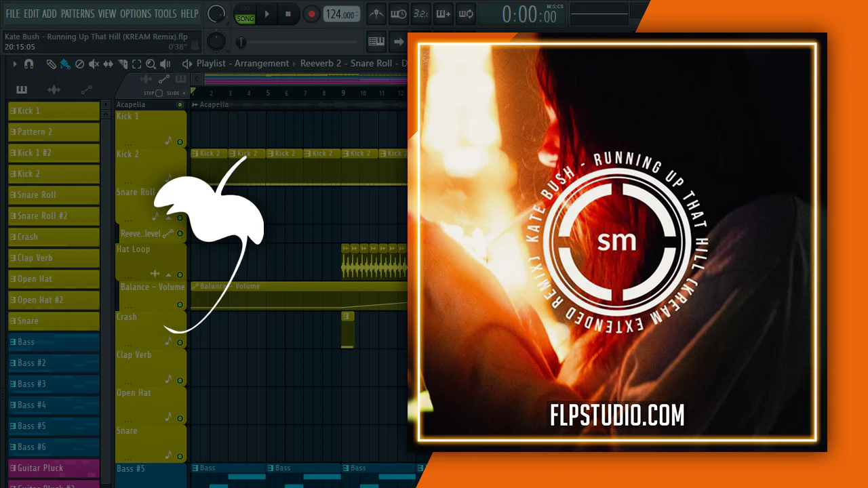Click the header automation icon above STEP
This screenshot has width=868, height=488.
(x=163, y=79)
